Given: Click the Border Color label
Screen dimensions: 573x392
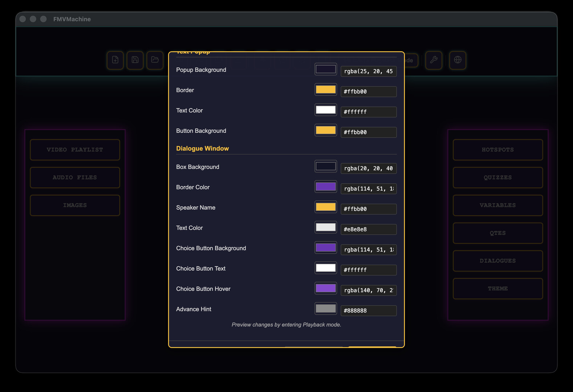Looking at the screenshot, I should 193,187.
